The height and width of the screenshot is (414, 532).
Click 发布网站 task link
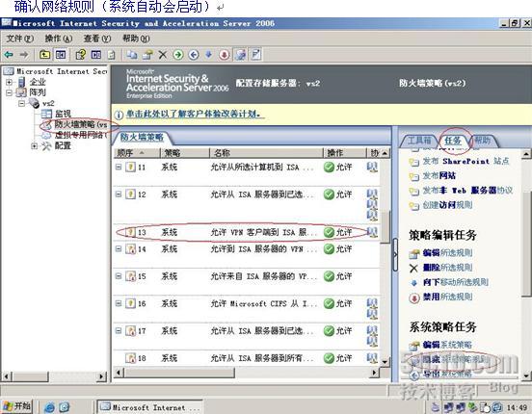439,176
